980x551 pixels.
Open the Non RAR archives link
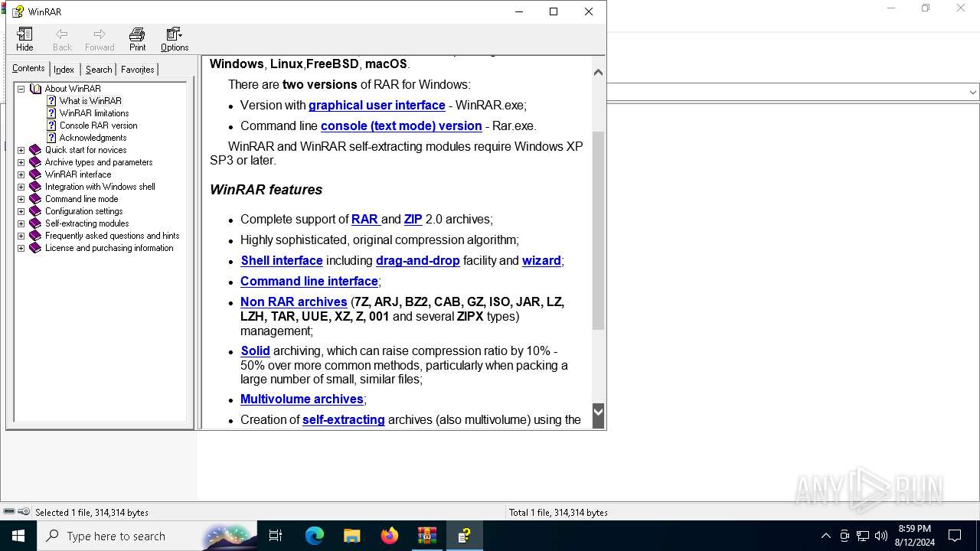[x=294, y=302]
